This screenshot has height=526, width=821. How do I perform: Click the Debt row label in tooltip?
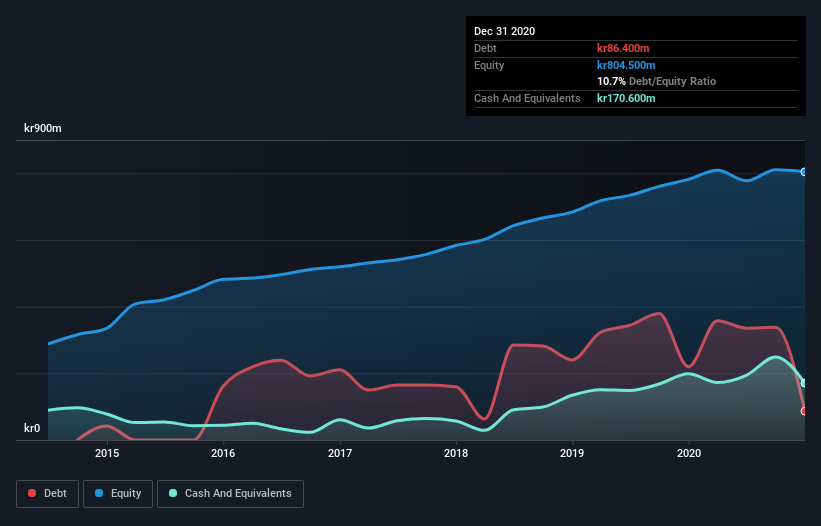coord(485,48)
